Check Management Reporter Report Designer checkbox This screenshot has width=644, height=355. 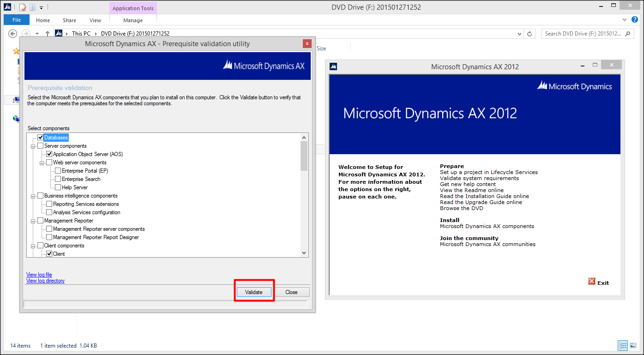coord(49,237)
